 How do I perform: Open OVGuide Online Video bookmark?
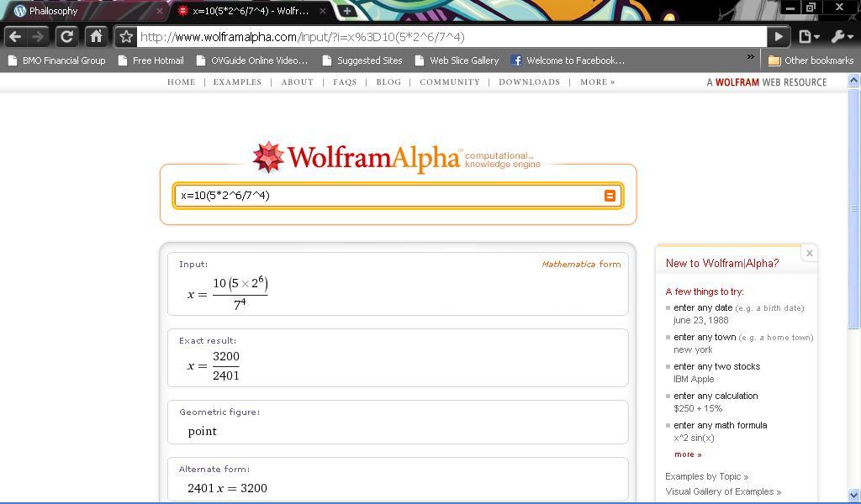tap(252, 60)
